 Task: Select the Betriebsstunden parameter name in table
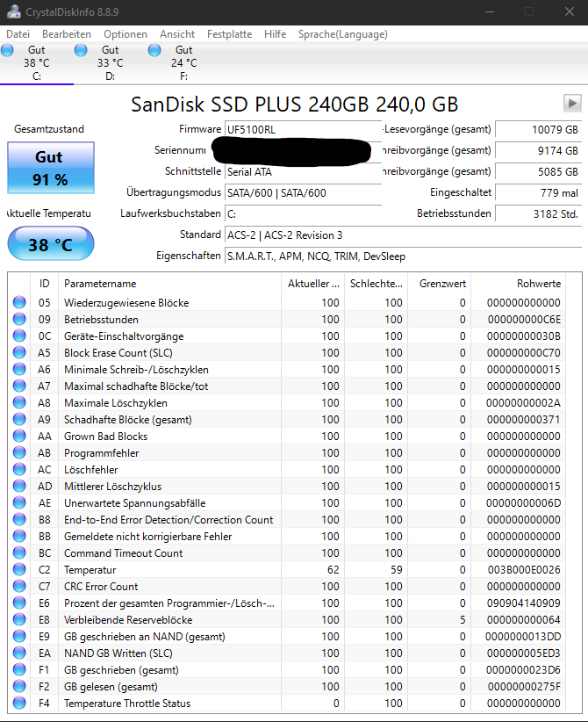(x=101, y=320)
